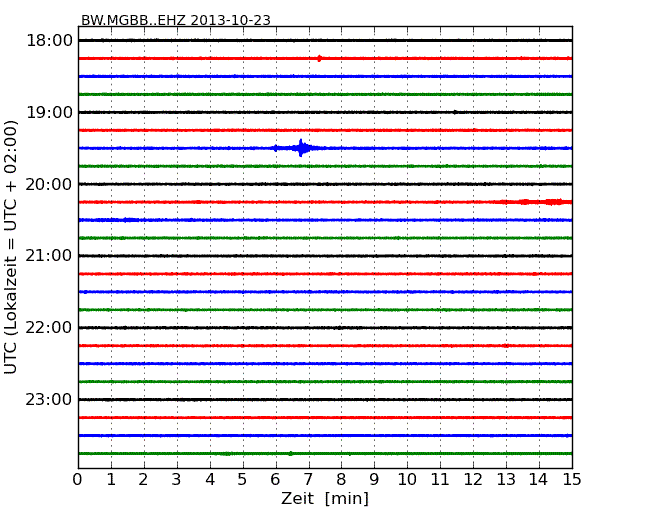Click the small black blip on the 19:00 trace
650x520 pixels.
coord(455,112)
